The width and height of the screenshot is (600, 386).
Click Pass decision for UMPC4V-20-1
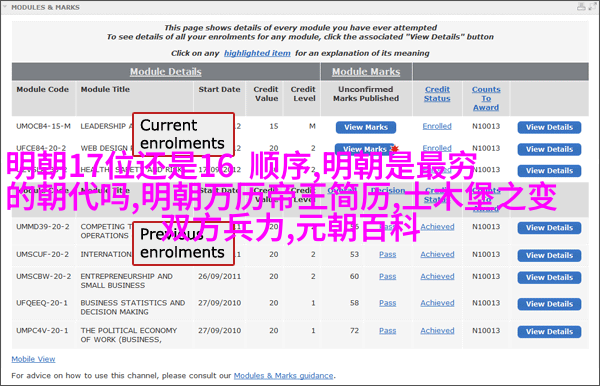388,331
